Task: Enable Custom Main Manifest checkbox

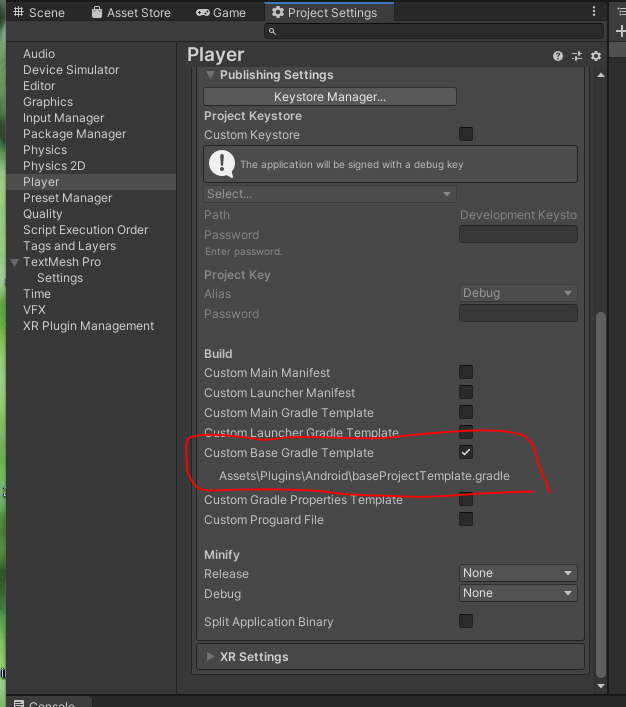Action: [x=466, y=372]
